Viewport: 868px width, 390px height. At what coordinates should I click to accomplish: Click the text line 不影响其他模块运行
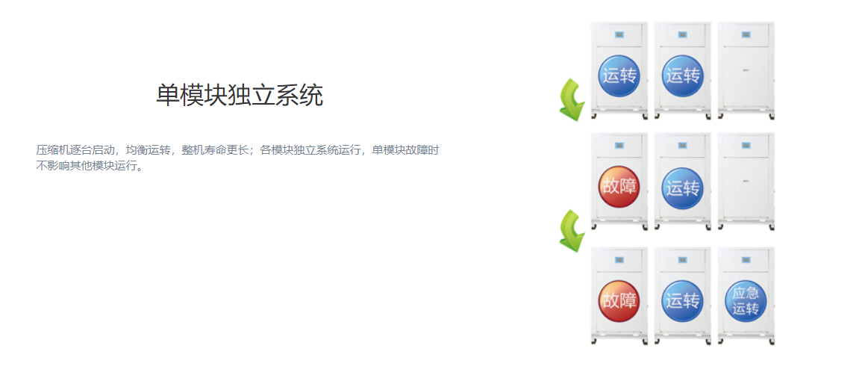point(90,166)
